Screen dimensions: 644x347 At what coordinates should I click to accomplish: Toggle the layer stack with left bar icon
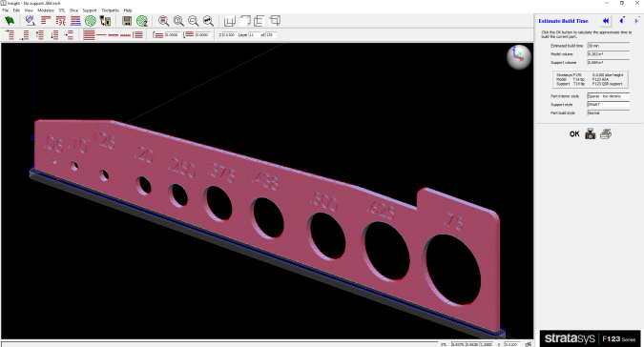point(138,35)
